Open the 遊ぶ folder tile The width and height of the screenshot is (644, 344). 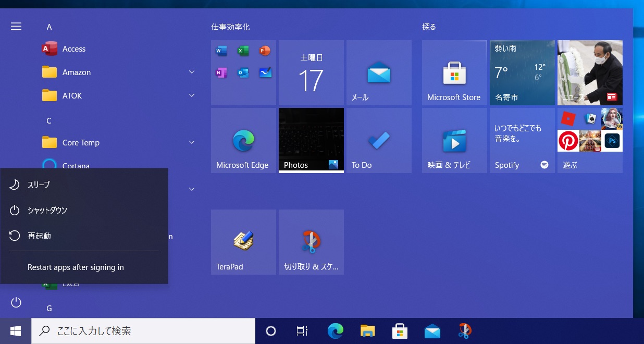coord(590,140)
